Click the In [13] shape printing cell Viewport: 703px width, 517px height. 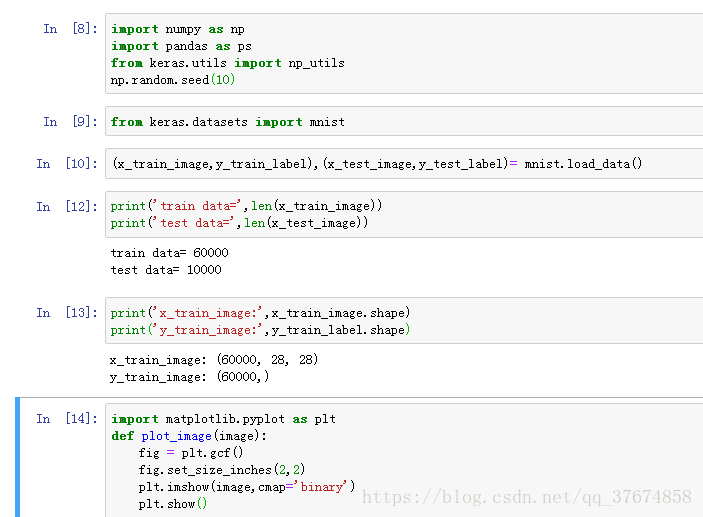(x=404, y=321)
